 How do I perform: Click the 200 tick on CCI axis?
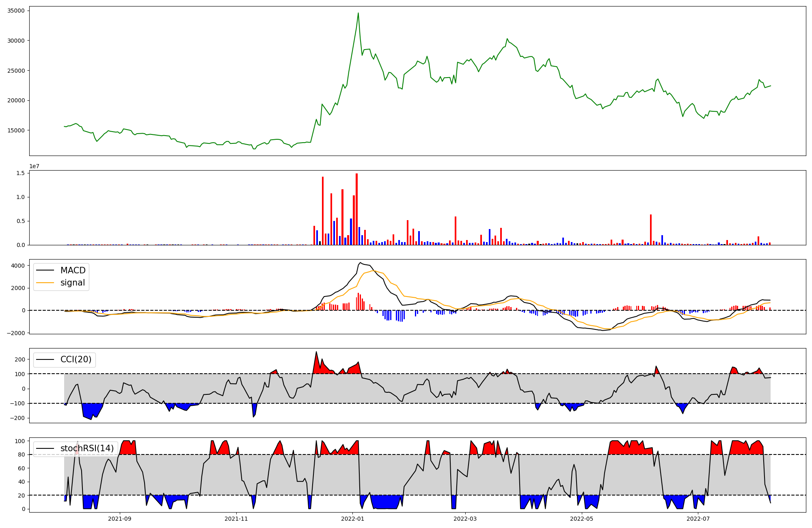point(20,359)
